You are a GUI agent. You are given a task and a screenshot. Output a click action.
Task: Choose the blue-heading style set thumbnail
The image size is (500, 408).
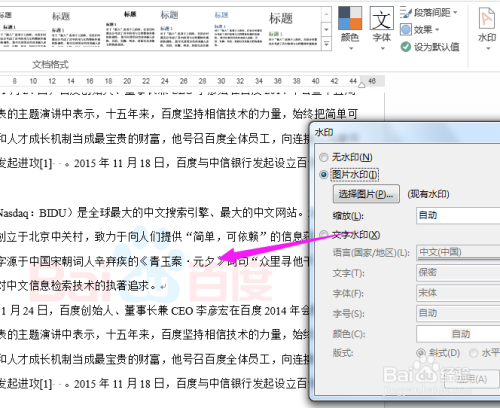click(238, 29)
